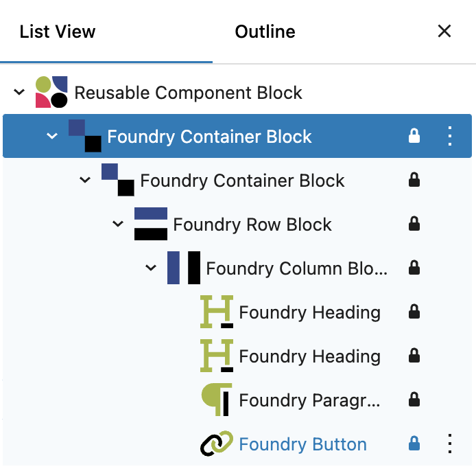
Task: Collapse the Foundry Row Block
Action: point(118,225)
